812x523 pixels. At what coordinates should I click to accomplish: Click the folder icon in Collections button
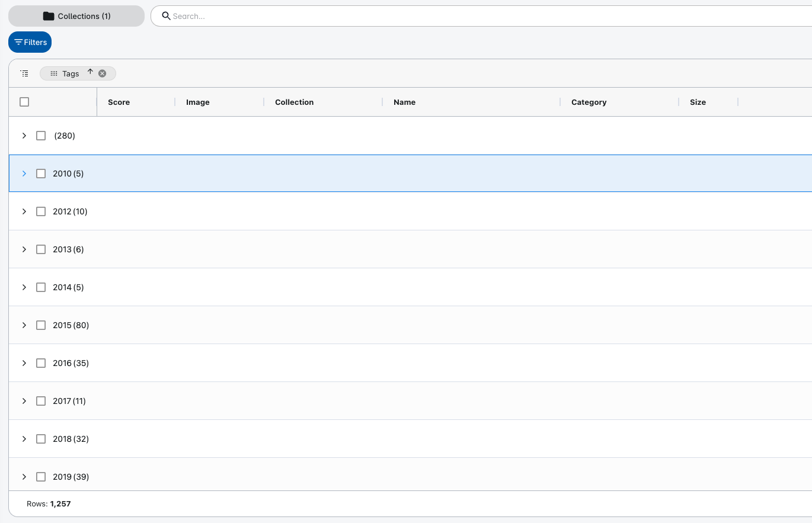49,16
